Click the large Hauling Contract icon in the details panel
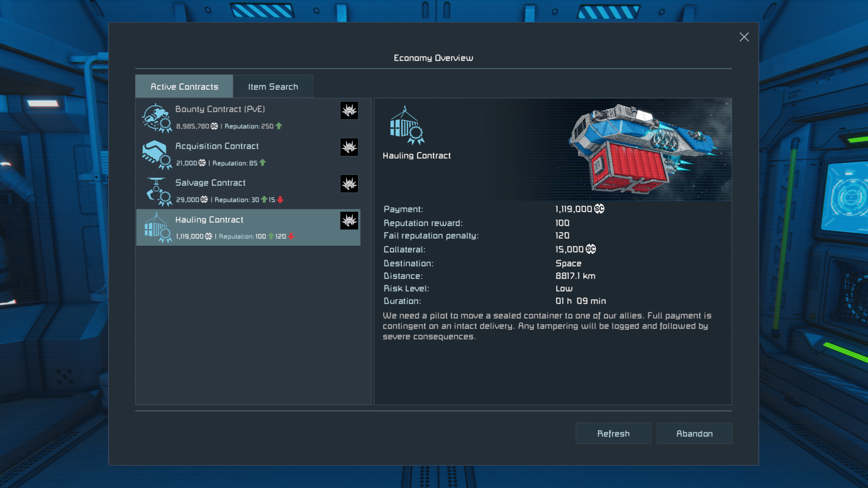This screenshot has width=868, height=488. tap(407, 125)
